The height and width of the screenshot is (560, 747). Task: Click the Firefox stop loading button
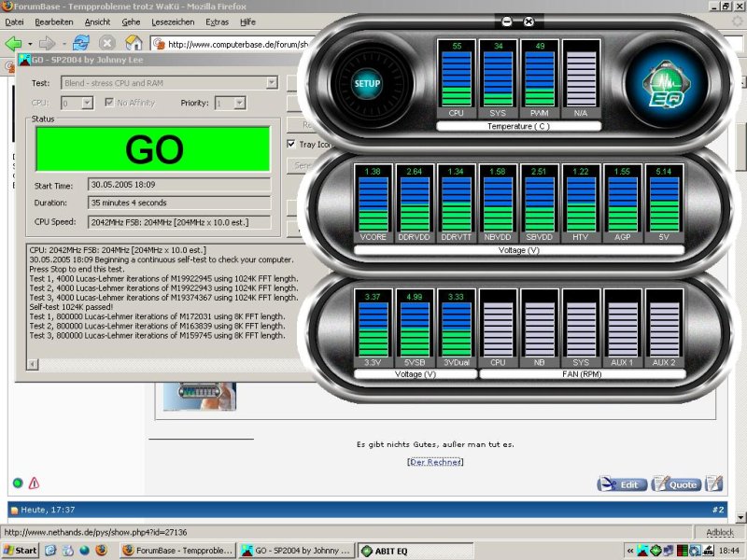point(107,43)
